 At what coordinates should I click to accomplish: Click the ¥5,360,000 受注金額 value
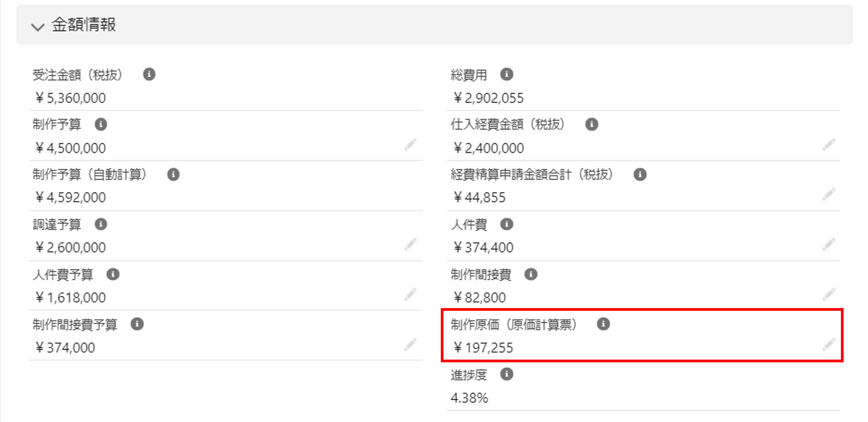point(70,98)
